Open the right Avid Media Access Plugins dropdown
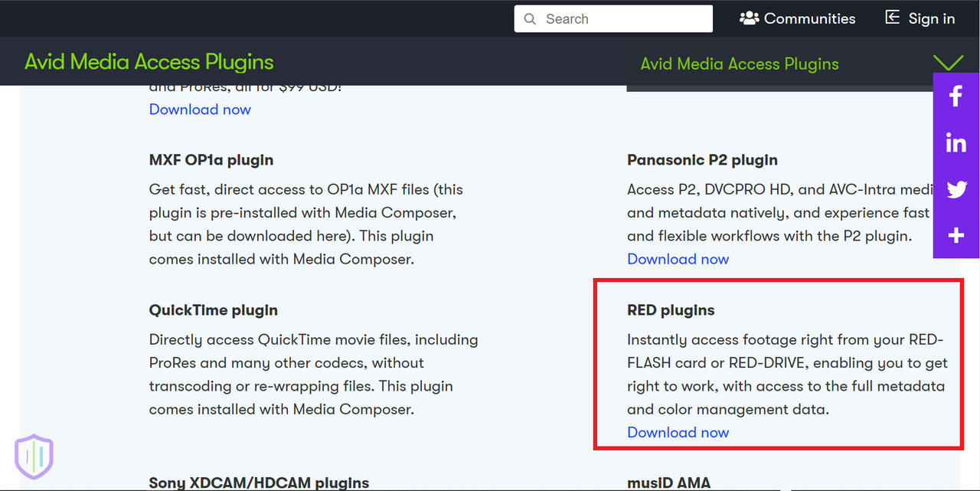Viewport: 980px width, 491px height. coord(740,64)
